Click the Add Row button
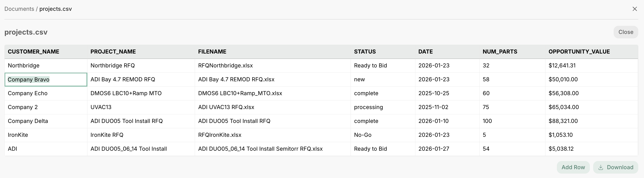The image size is (644, 178). [573, 167]
